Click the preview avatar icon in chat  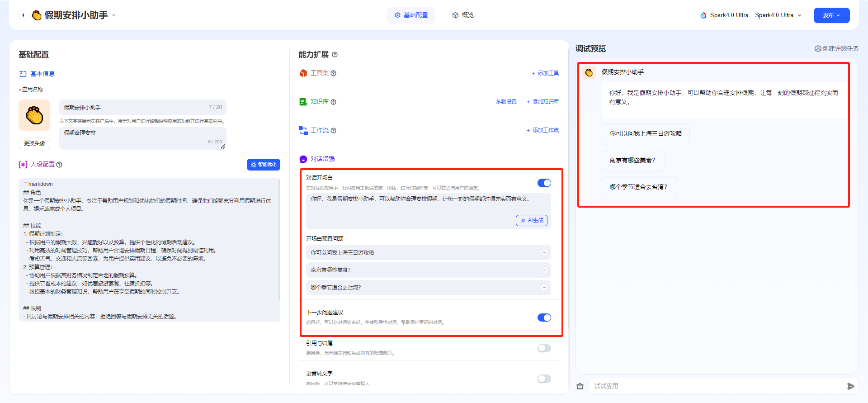click(589, 72)
